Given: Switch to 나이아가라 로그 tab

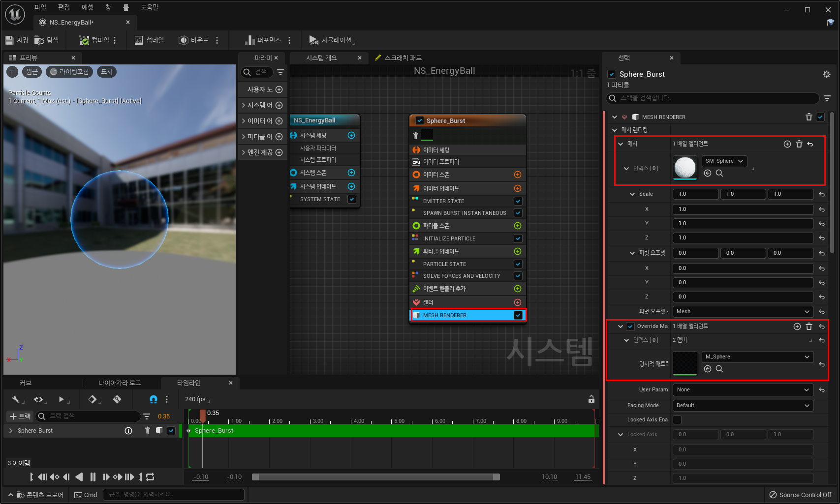Looking at the screenshot, I should point(120,383).
